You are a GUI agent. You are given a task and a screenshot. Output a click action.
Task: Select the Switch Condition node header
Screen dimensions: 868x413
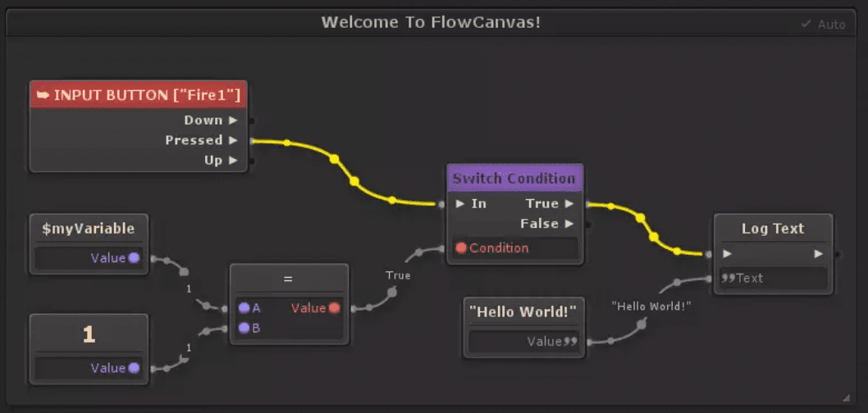pos(515,178)
